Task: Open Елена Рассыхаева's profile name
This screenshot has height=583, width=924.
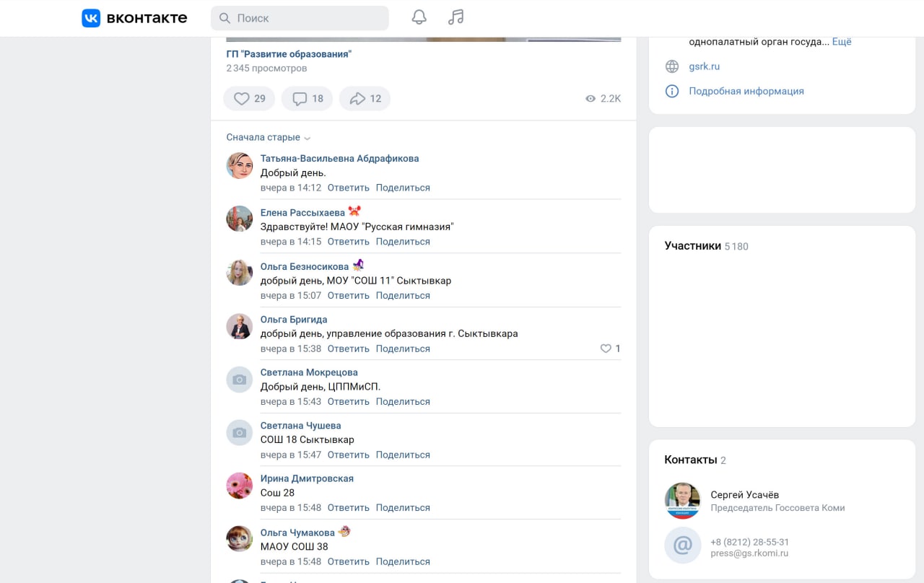Action: (302, 212)
